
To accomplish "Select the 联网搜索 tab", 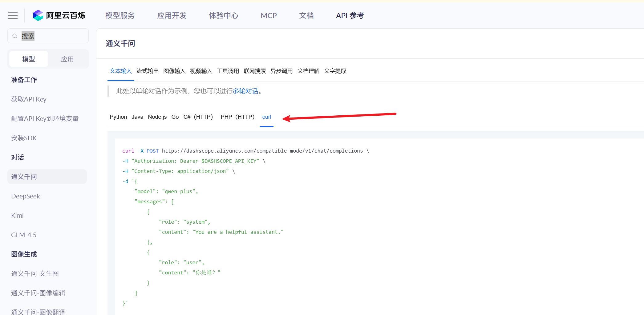I will (255, 71).
